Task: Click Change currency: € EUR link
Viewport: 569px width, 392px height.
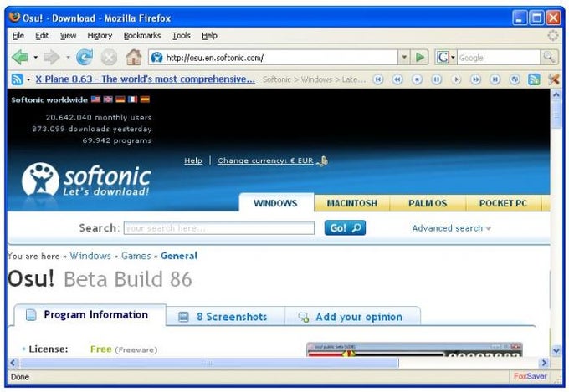Action: [x=265, y=160]
